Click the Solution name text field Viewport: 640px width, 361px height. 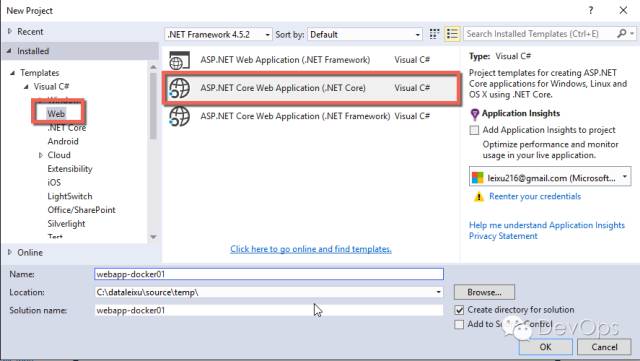tap(269, 310)
